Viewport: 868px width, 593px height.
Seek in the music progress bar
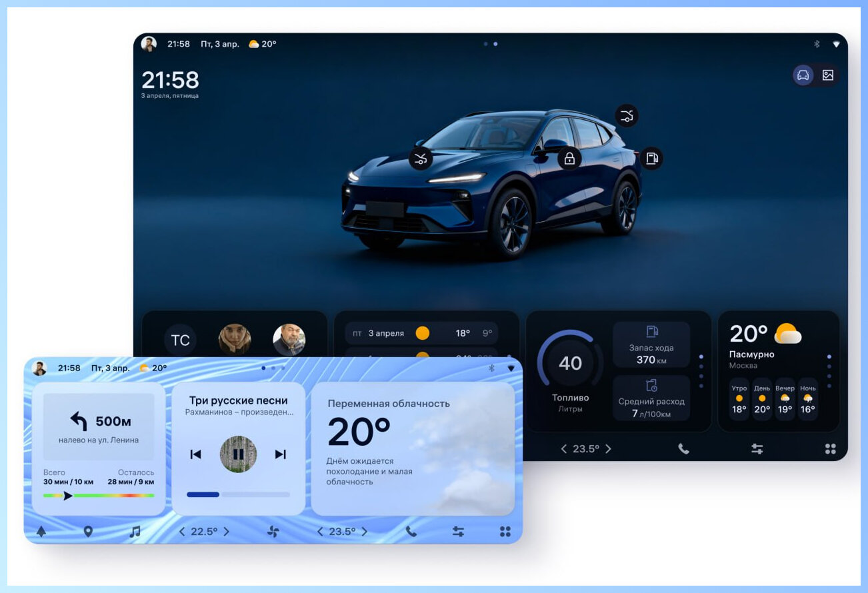click(238, 494)
